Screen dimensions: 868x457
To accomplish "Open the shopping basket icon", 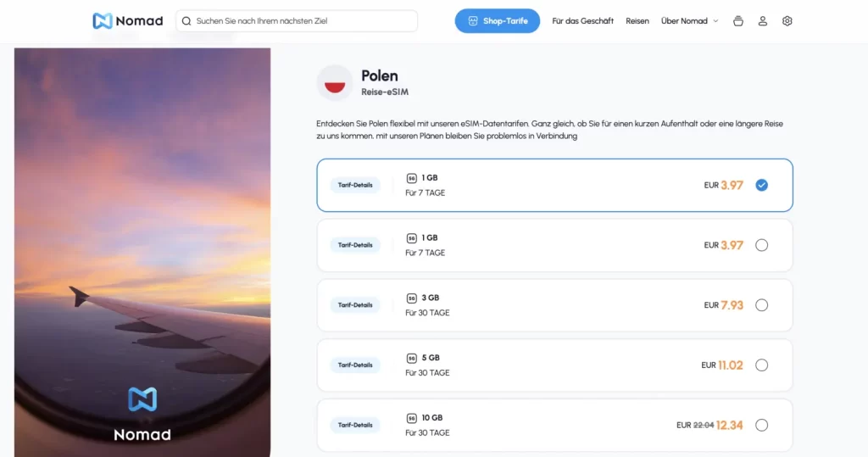I will tap(738, 21).
